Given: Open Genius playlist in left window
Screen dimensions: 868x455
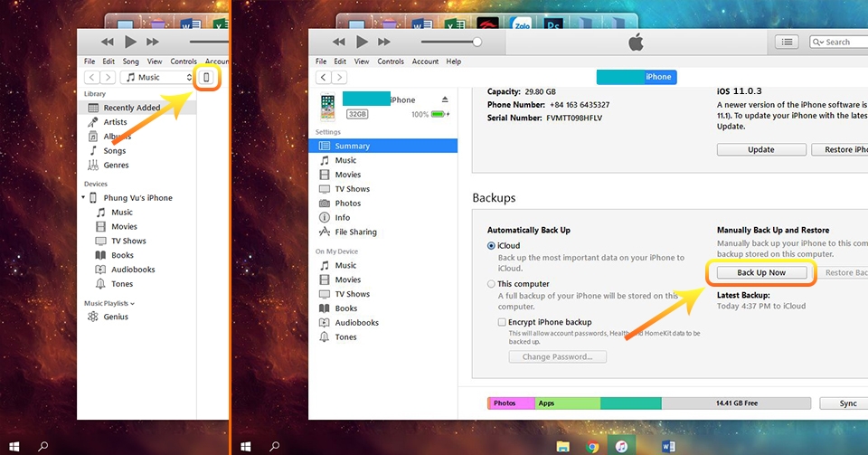Looking at the screenshot, I should (x=116, y=317).
